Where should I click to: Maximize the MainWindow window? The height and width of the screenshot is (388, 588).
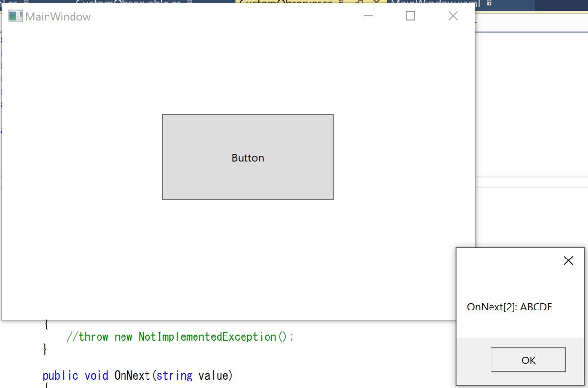[411, 16]
